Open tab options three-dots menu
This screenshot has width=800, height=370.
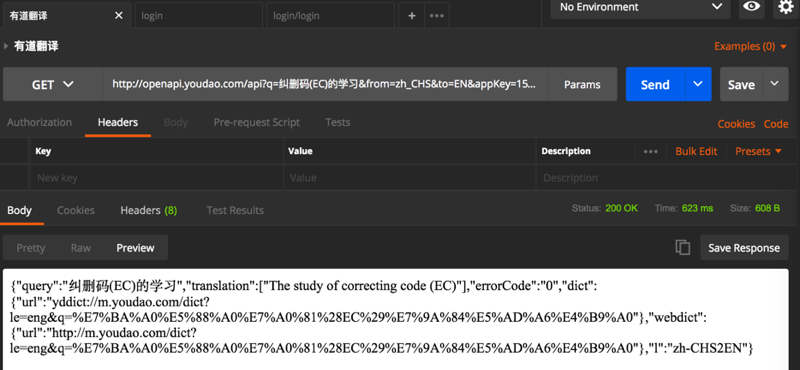tap(436, 15)
